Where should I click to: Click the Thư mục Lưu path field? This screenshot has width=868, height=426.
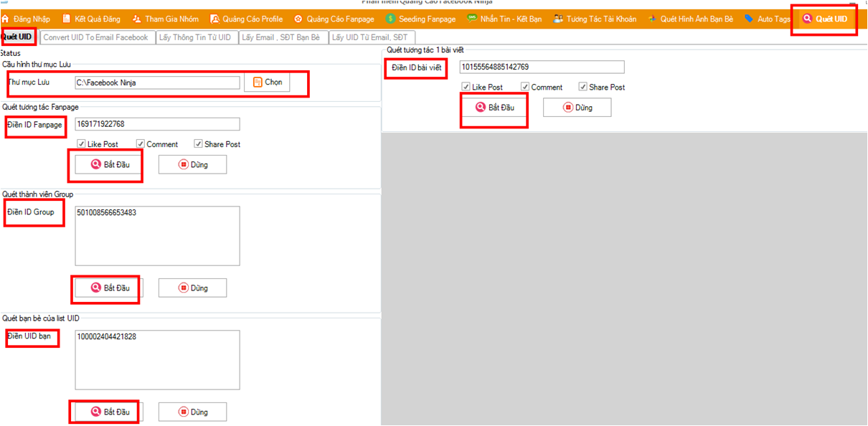click(157, 82)
